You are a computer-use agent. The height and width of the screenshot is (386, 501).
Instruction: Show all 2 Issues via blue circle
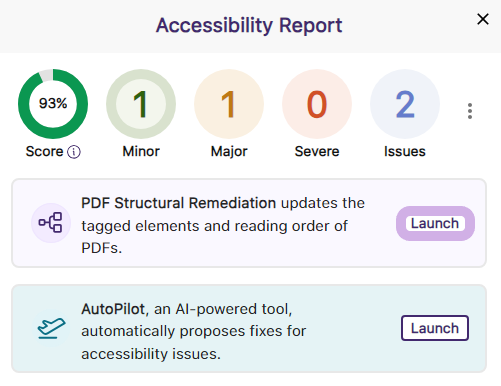pyautogui.click(x=405, y=104)
